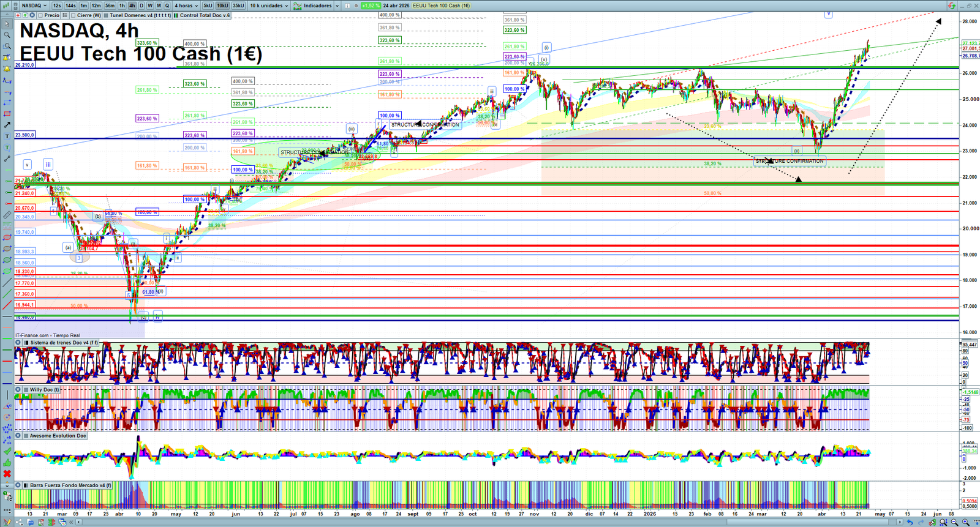
Task: Switch to the 12m timeframe
Action: coord(96,6)
